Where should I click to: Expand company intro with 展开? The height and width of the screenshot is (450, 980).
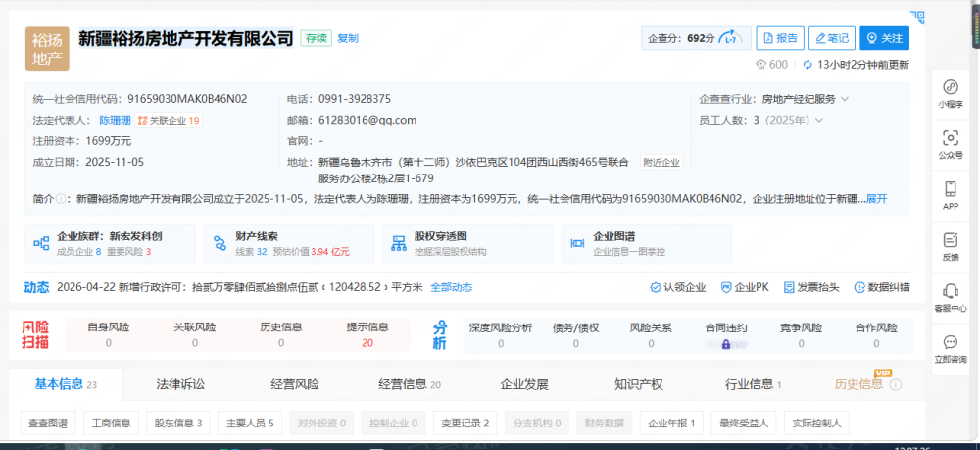pos(876,199)
